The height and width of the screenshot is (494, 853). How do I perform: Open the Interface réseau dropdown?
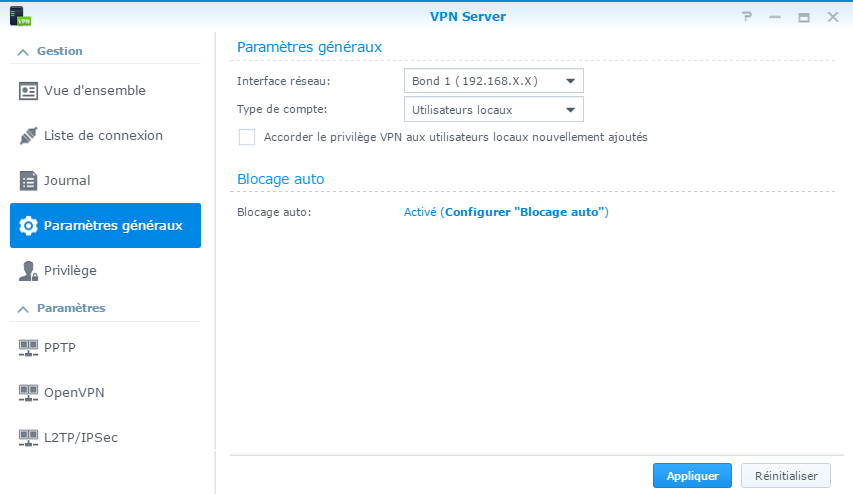pyautogui.click(x=494, y=81)
